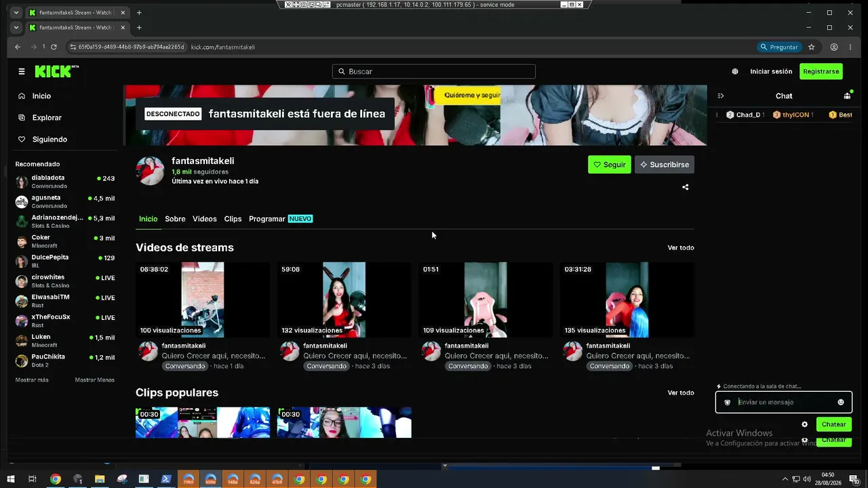Go back in the browser
The width and height of the screenshot is (868, 488).
pos(18,47)
